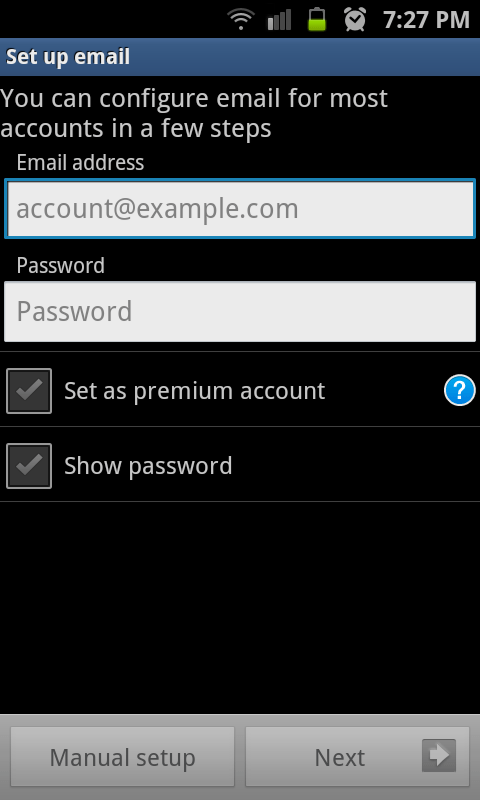This screenshot has width=480, height=800.
Task: Click the 'Email address' field label
Action: [80, 163]
